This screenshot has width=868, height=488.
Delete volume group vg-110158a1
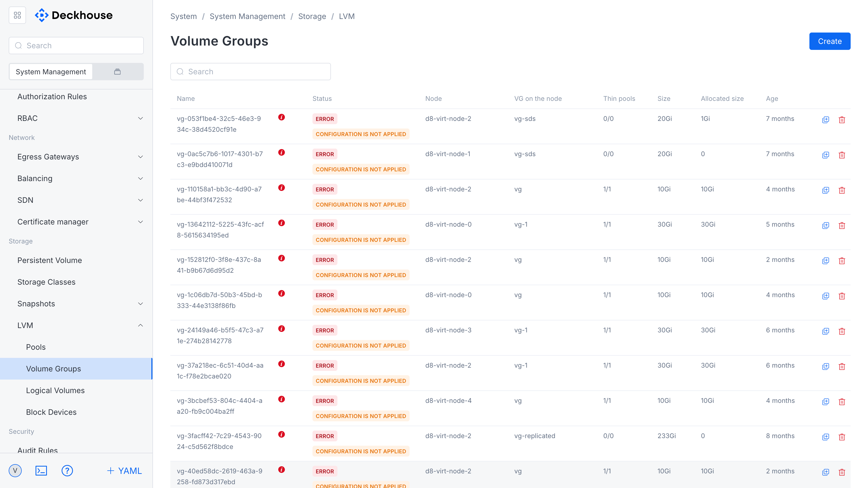[x=842, y=190]
